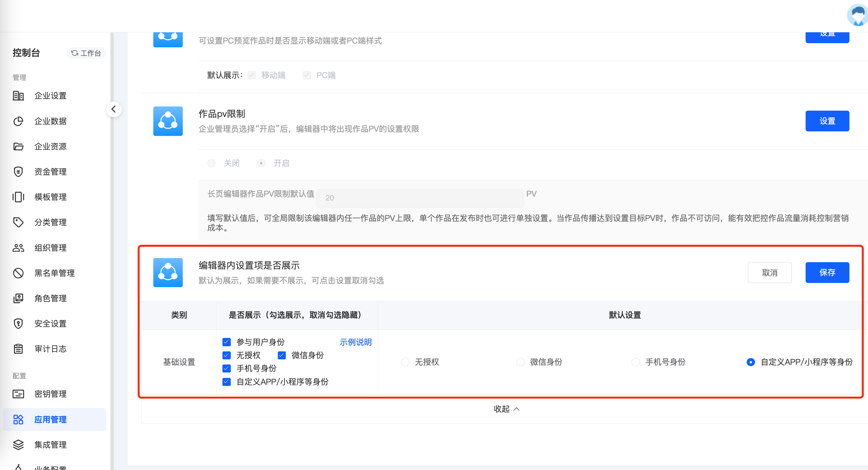Image resolution: width=868 pixels, height=470 pixels.
Task: Select the 无授权 default radio option
Action: pos(405,362)
